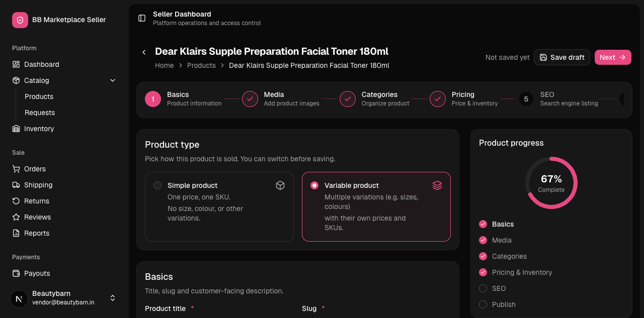Click the Beautybarn account avatar
Viewport: 644px width, 318px height.
coord(19,298)
